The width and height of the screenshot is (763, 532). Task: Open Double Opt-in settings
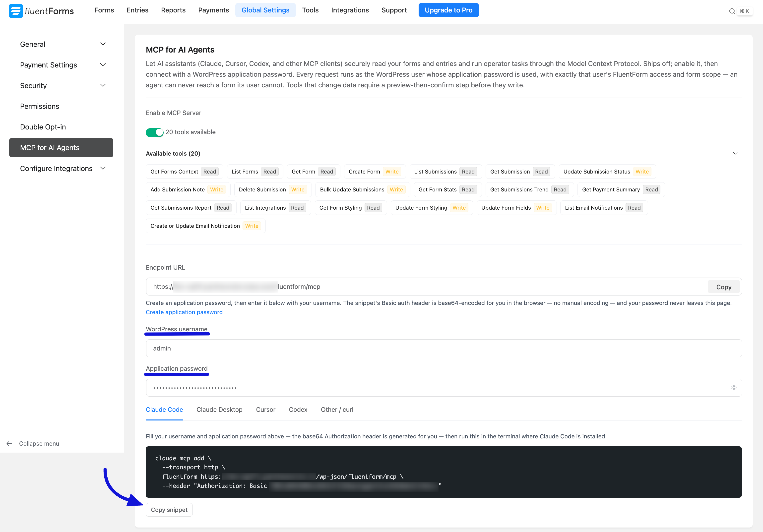tap(62, 127)
